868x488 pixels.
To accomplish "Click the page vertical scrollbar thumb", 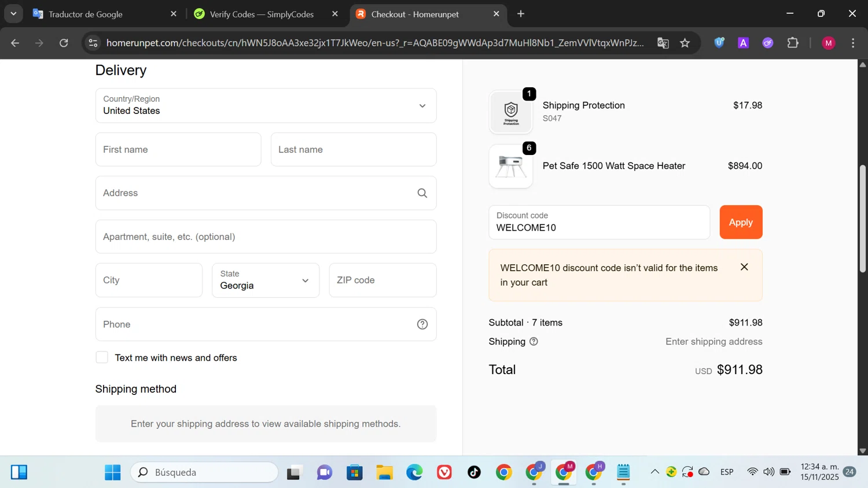I will tap(862, 219).
